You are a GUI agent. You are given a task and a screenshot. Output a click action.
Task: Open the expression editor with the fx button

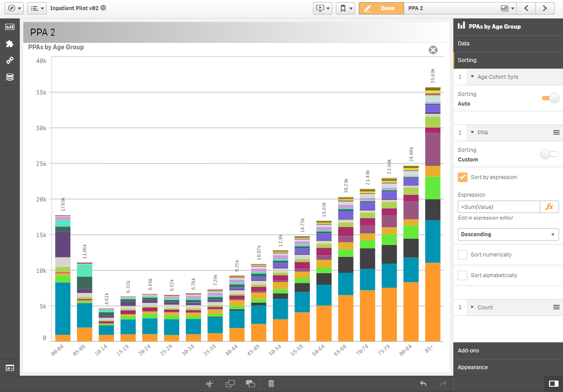pos(549,207)
